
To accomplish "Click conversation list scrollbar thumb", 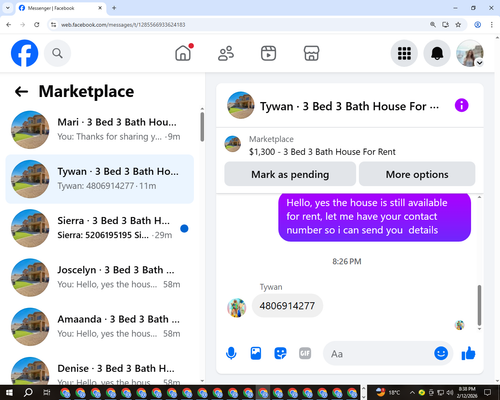I will pyautogui.click(x=202, y=127).
